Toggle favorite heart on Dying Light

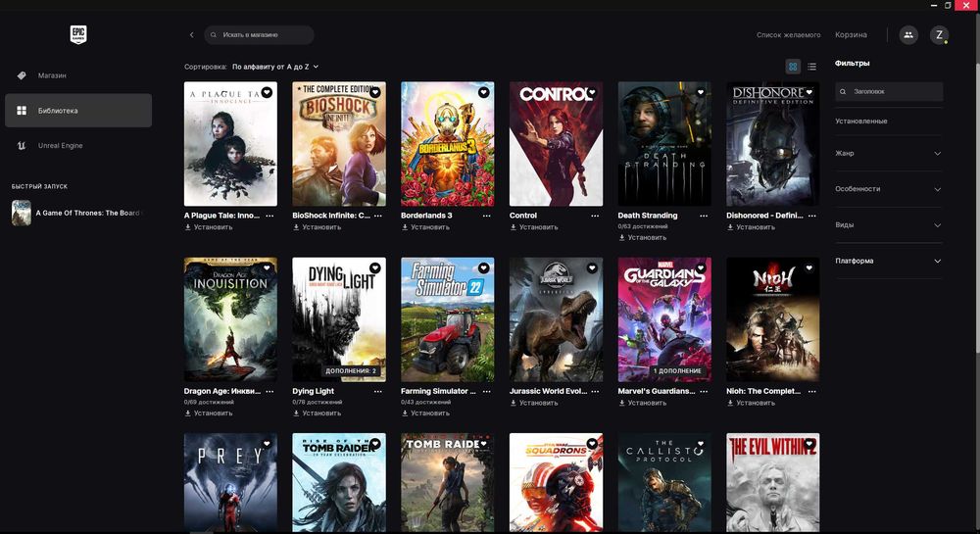pyautogui.click(x=375, y=267)
